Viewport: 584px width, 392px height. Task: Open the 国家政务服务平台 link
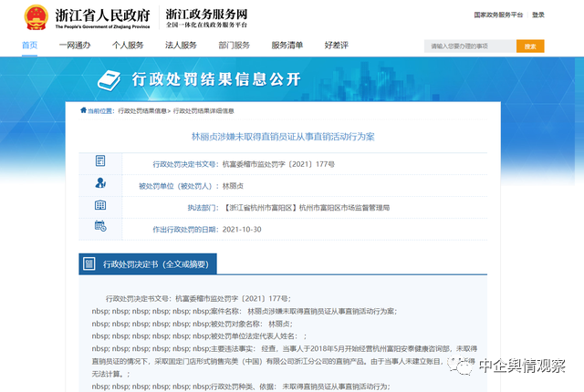click(x=498, y=15)
